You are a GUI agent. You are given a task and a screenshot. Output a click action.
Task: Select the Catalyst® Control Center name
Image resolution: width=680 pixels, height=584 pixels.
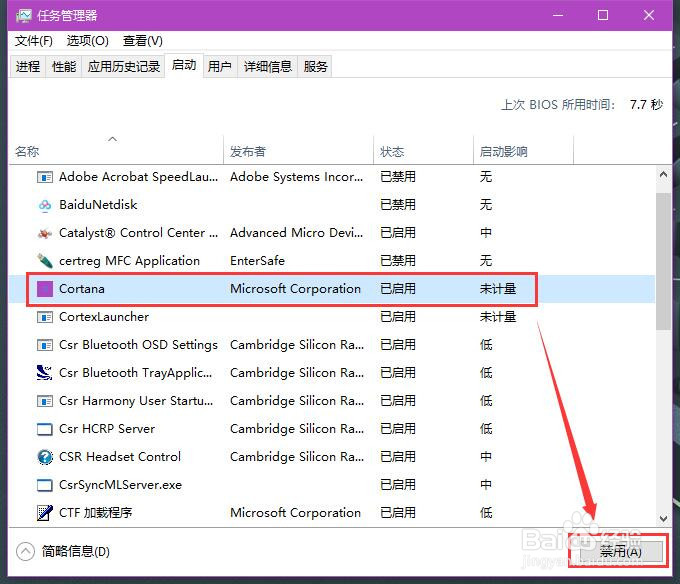pos(138,233)
